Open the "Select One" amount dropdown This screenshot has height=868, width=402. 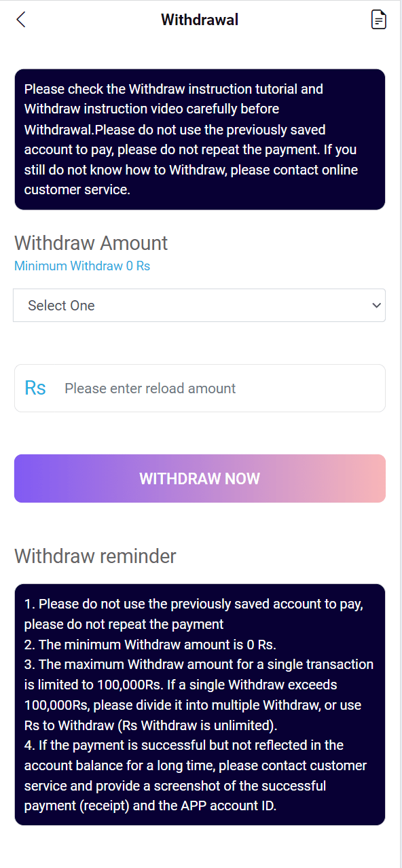(199, 305)
